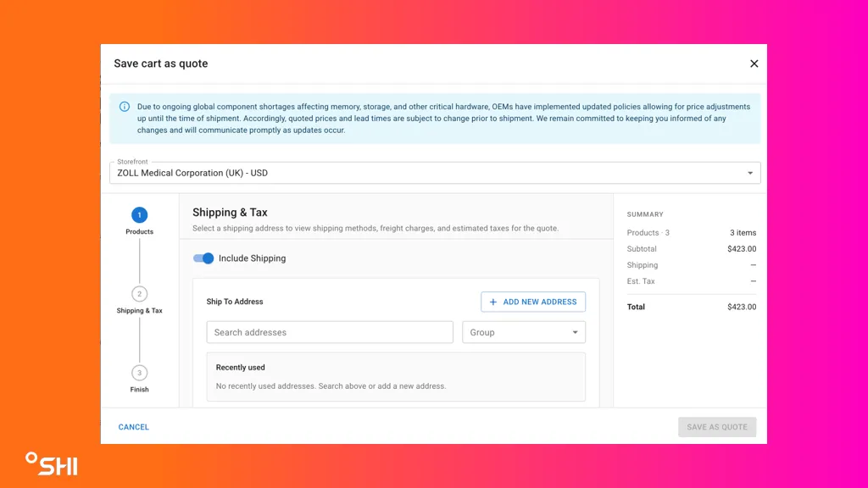Click the SUMMARY panel heading
This screenshot has width=868, height=488.
[645, 214]
